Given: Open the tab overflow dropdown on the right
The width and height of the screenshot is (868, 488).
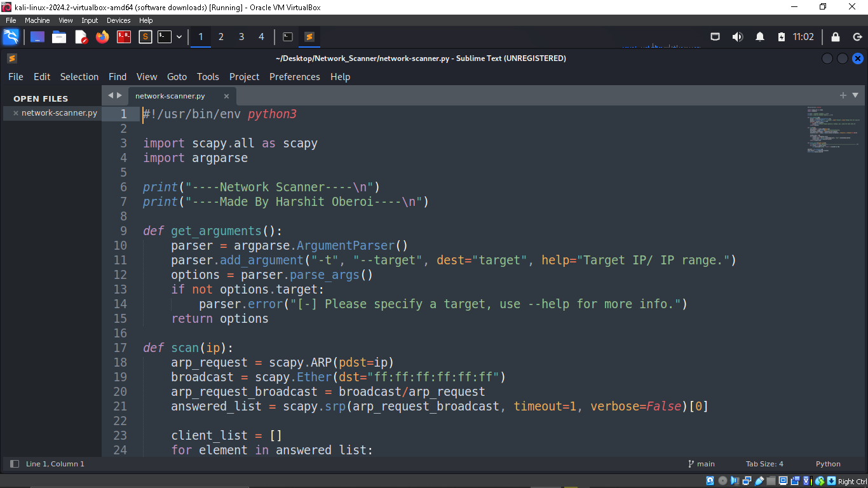Looking at the screenshot, I should 854,96.
